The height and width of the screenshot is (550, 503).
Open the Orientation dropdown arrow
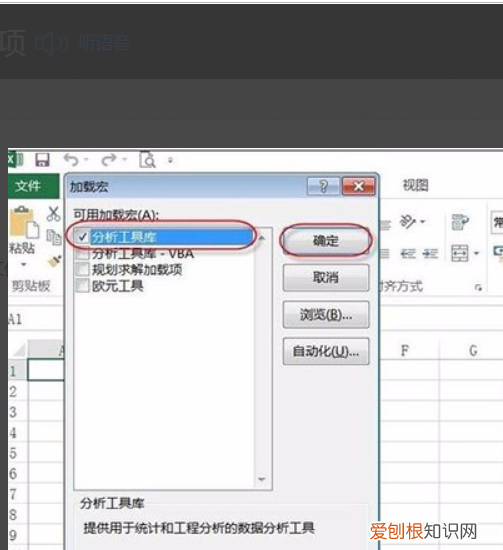pos(423,222)
